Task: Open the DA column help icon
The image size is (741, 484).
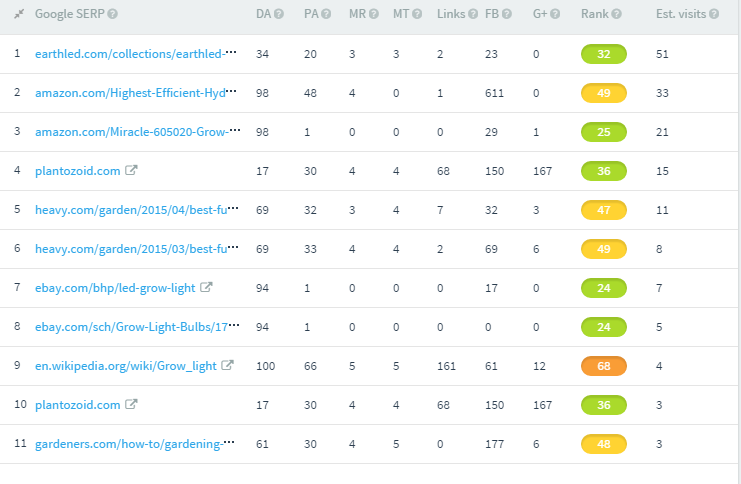Action: pos(279,14)
